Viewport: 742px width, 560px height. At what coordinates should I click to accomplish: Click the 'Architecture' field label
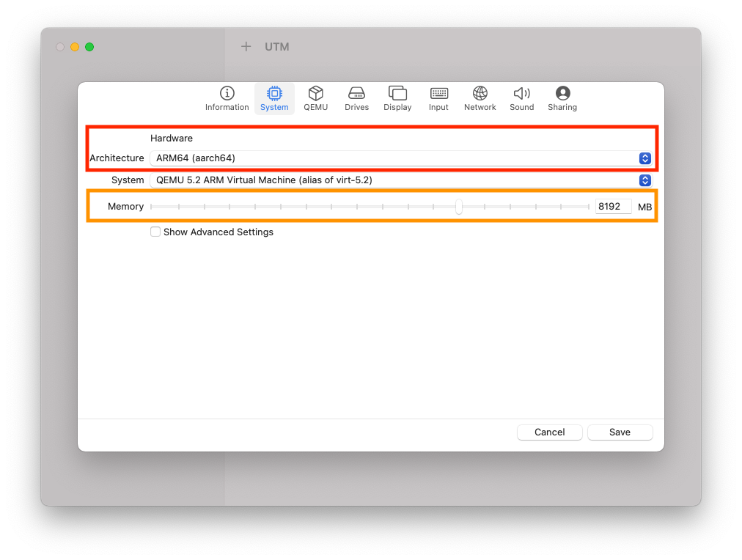[117, 158]
